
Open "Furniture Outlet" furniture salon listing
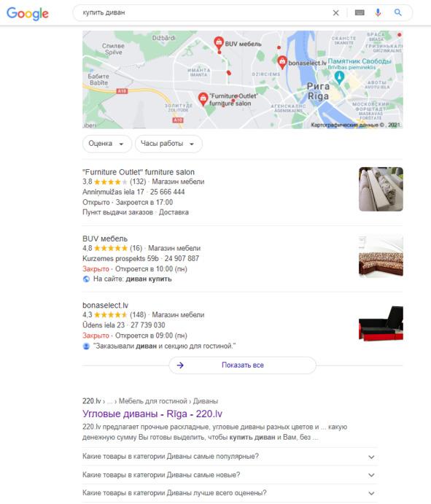pyautogui.click(x=139, y=172)
